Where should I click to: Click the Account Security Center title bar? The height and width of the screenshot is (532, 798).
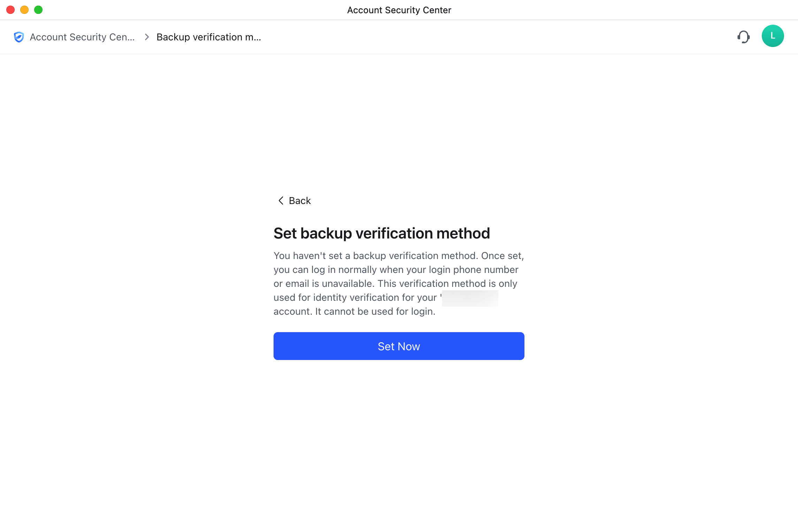(399, 10)
